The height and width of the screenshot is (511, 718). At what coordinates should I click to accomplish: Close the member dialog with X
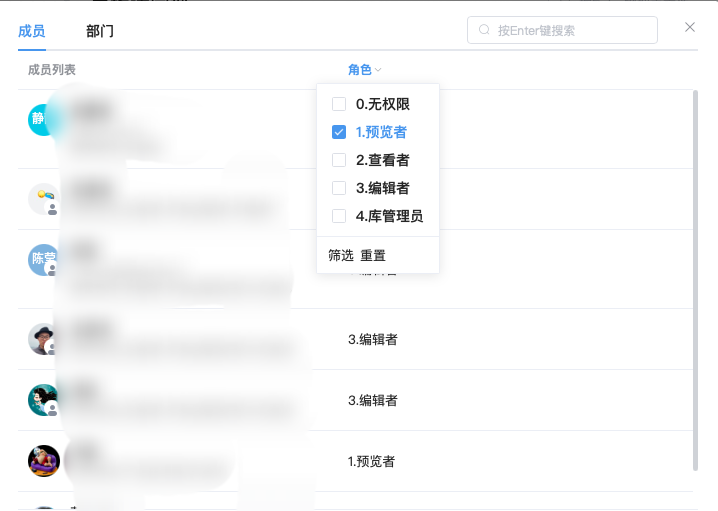pos(690,27)
